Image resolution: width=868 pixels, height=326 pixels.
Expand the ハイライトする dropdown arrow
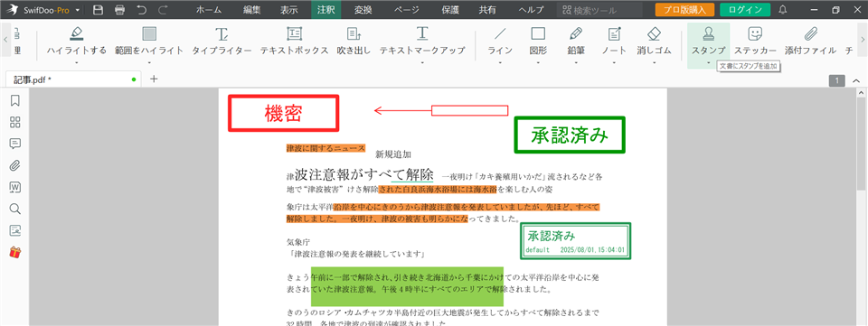pyautogui.click(x=76, y=62)
